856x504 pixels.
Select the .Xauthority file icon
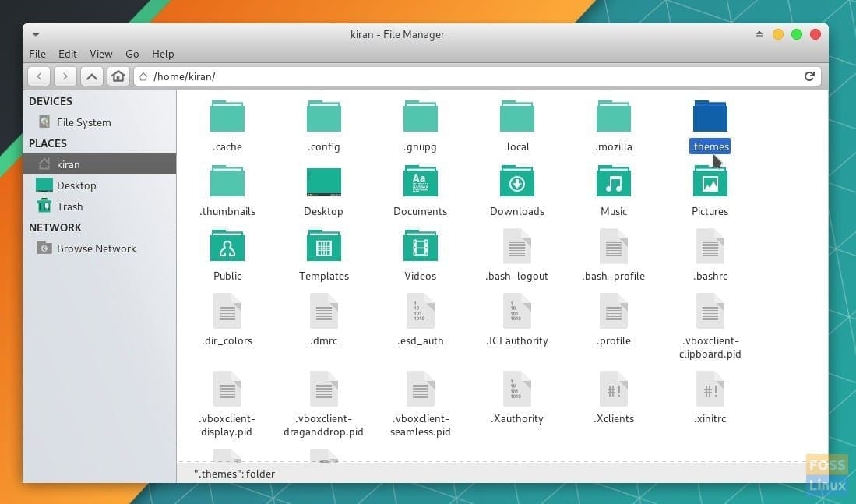[x=517, y=389]
